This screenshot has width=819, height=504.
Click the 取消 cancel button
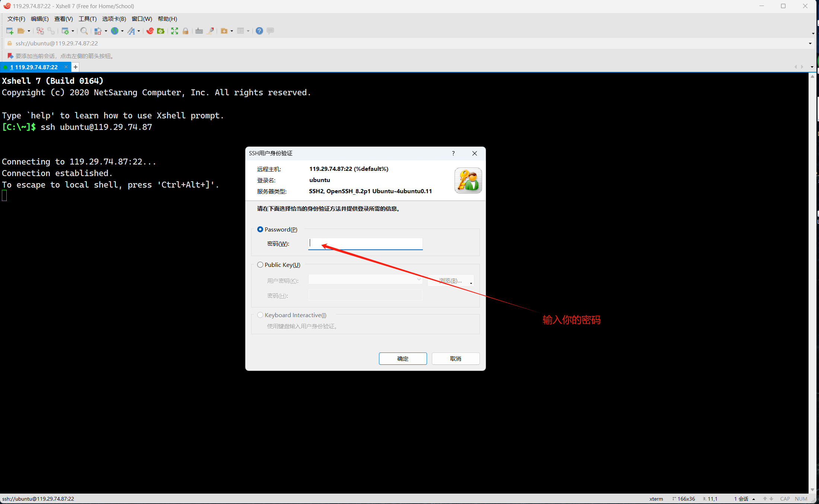[x=456, y=358]
